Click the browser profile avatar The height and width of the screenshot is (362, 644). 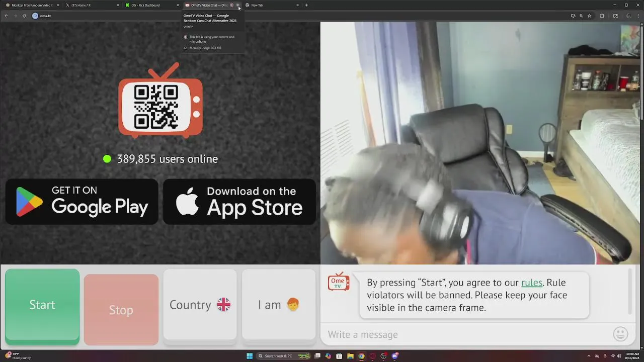pyautogui.click(x=629, y=16)
